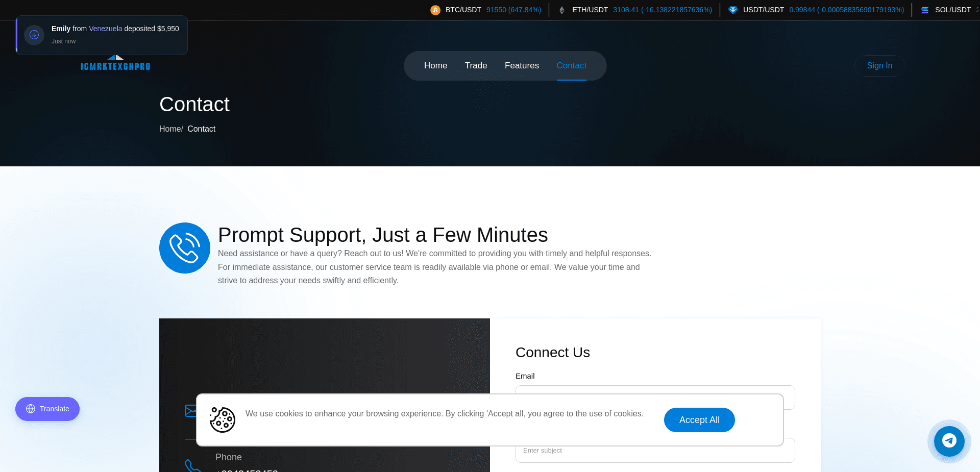980x472 pixels.
Task: Open the Translate widget
Action: tap(47, 409)
